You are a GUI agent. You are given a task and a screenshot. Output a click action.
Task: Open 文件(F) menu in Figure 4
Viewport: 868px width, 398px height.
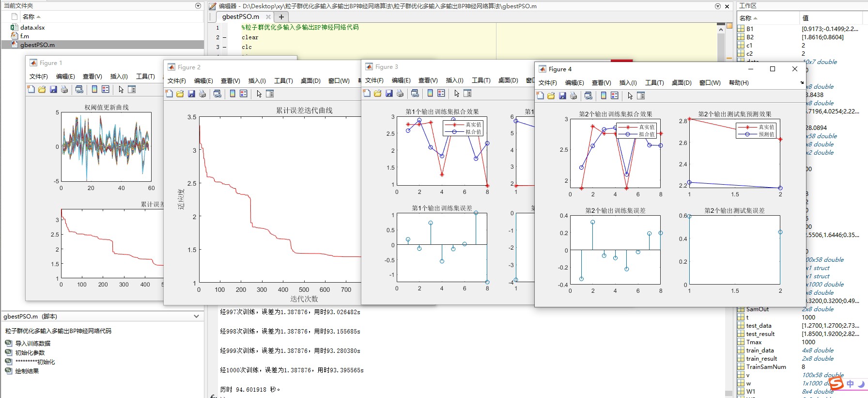coord(548,83)
